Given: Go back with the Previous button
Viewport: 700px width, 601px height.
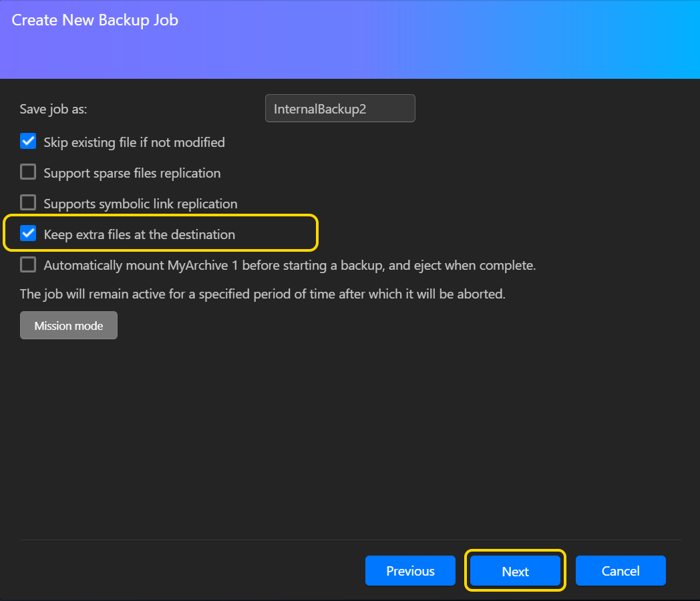Looking at the screenshot, I should click(x=410, y=571).
